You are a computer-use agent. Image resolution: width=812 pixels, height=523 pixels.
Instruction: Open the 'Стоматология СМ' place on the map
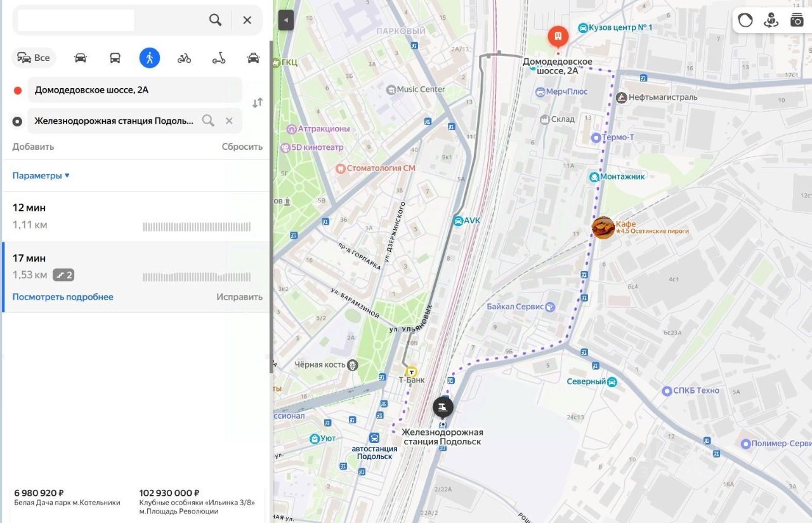[375, 168]
